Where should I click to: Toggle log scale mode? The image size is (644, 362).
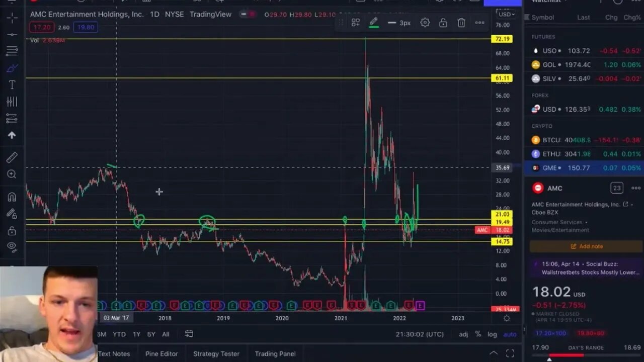tap(492, 334)
